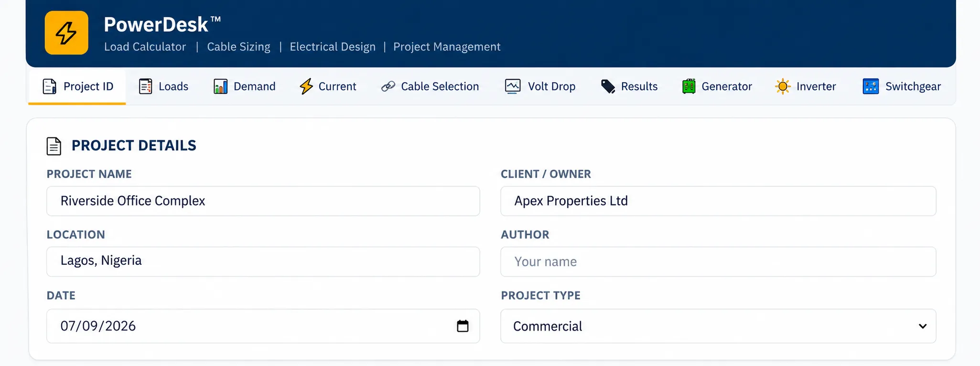Focus the Project Name input field
This screenshot has height=366, width=980.
pos(263,201)
